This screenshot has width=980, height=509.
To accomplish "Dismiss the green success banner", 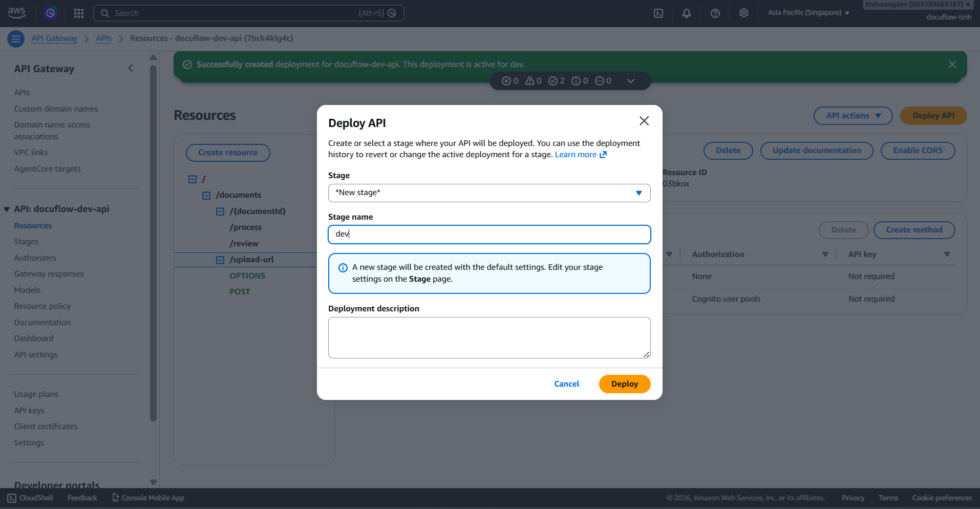I will coord(952,65).
